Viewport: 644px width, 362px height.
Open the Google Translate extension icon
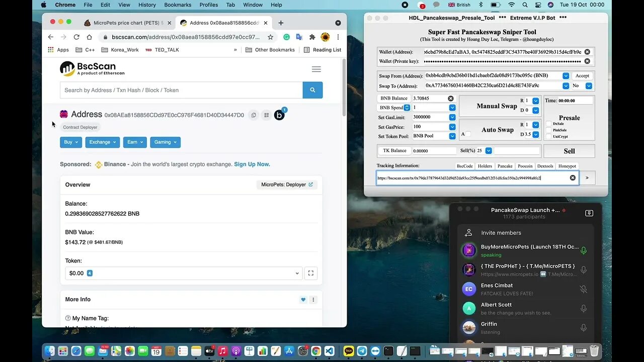[x=299, y=37]
